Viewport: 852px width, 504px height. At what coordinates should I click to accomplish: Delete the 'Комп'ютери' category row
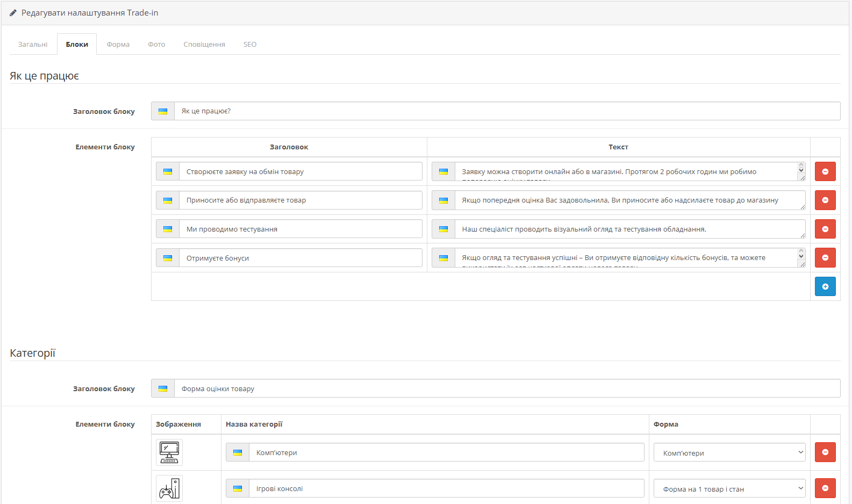click(x=825, y=452)
